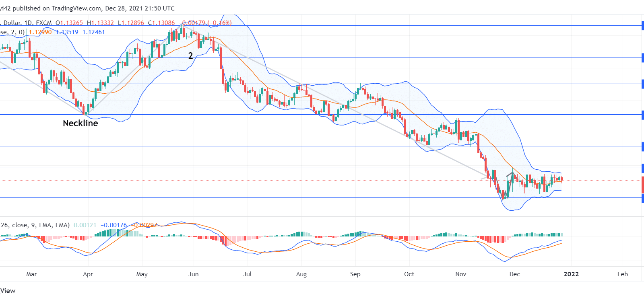Click the 'Apr' label on the time axis

[88, 274]
